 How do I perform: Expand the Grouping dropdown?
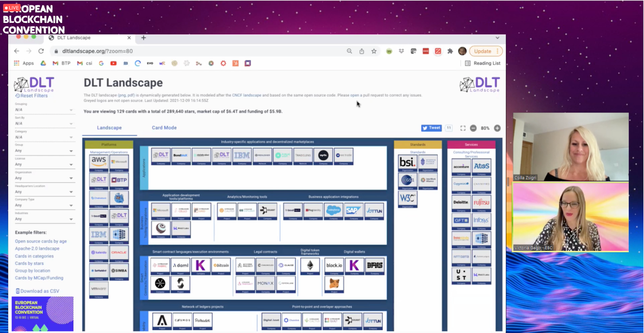(x=43, y=110)
